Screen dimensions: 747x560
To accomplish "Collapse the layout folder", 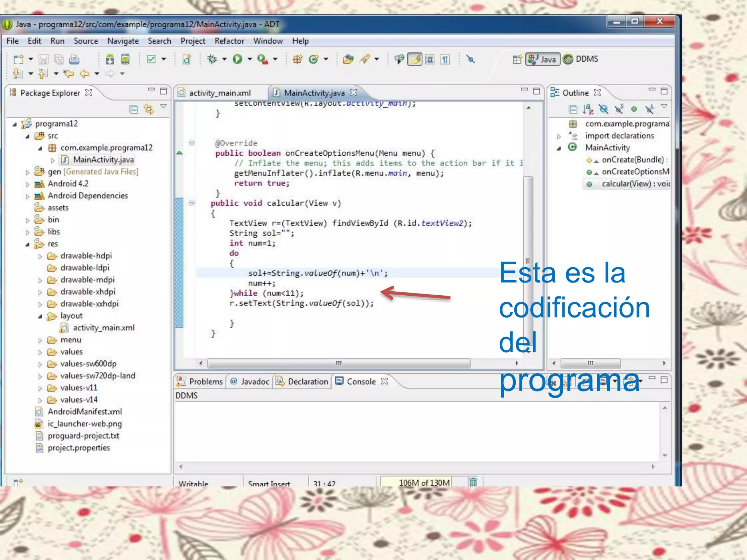I will [40, 316].
